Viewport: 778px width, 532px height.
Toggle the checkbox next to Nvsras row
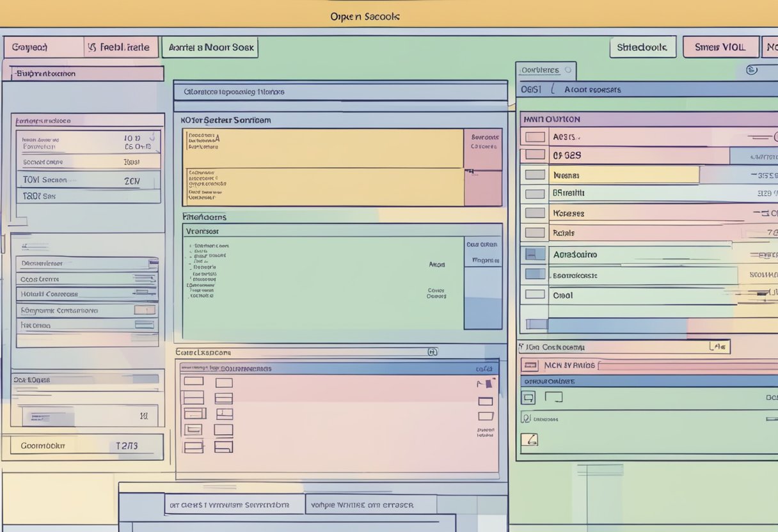[x=534, y=175]
